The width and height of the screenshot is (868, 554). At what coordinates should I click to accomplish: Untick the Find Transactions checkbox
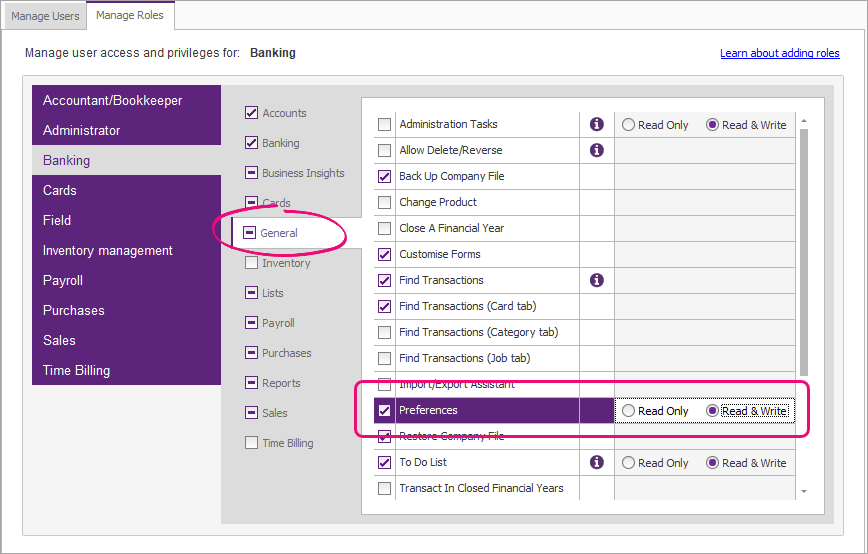[x=384, y=281]
